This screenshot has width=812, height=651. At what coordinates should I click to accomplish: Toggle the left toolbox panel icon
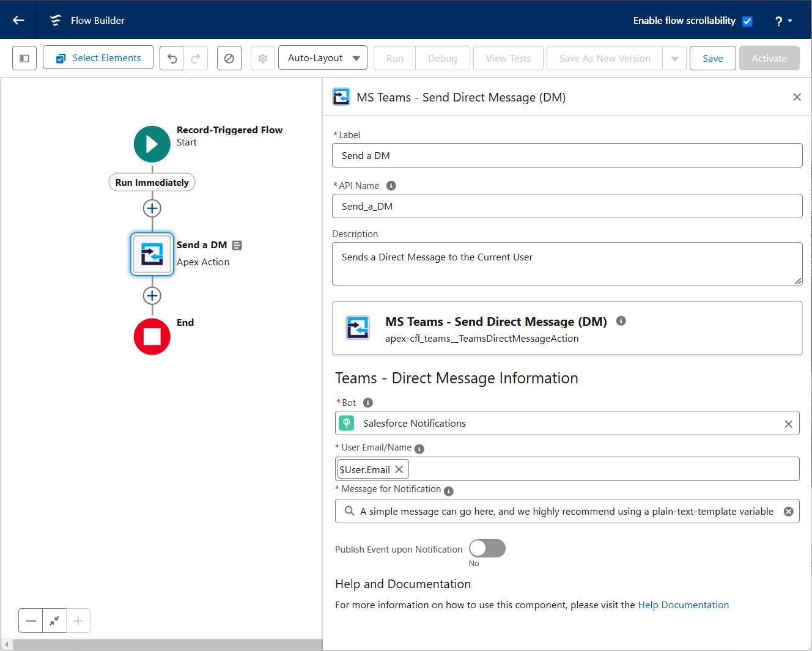[x=24, y=58]
